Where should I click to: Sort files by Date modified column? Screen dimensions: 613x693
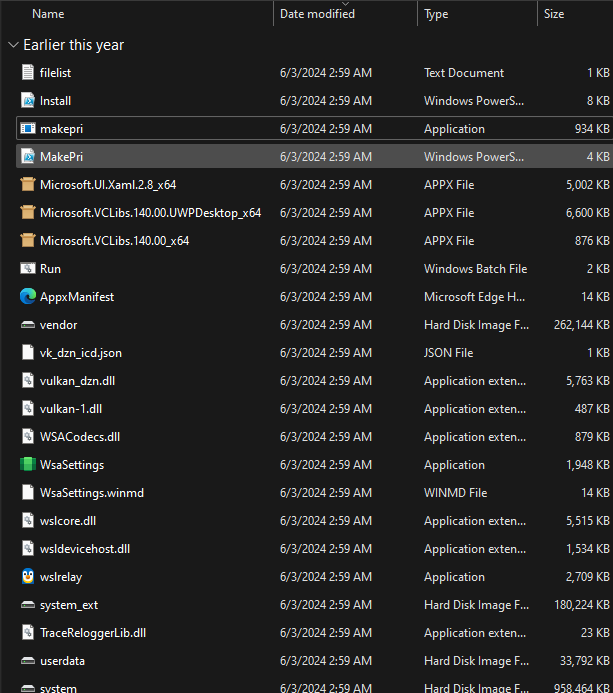pyautogui.click(x=317, y=14)
